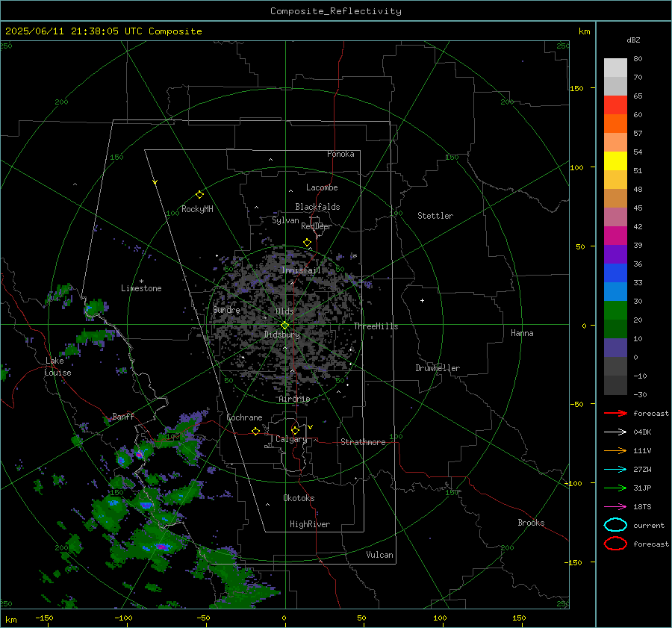This screenshot has width=672, height=628.
Task: Click the RockyMH label
Action: 197,209
